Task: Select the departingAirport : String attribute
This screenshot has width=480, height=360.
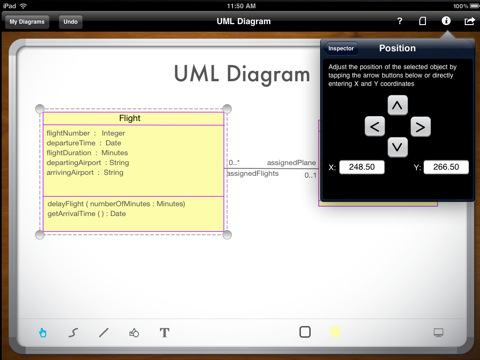Action: (88, 163)
